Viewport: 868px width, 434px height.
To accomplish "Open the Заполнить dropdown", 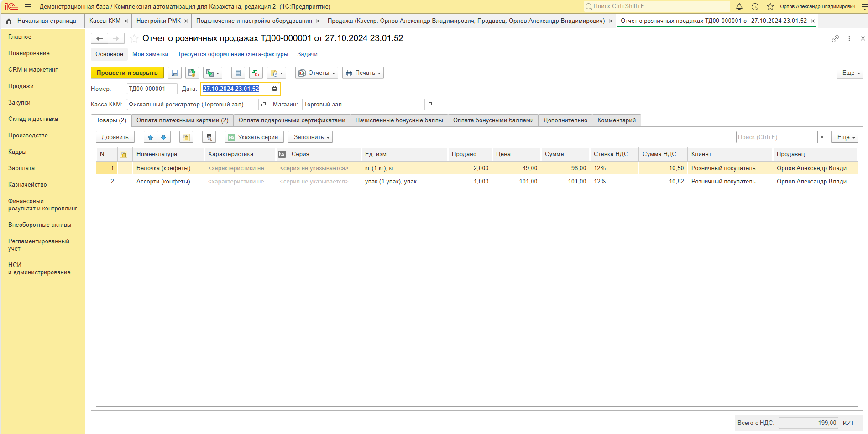I will tap(310, 137).
